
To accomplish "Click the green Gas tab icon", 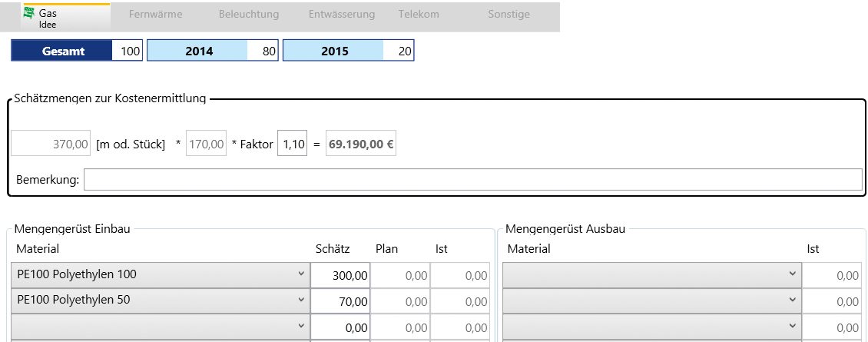I will click(x=29, y=13).
